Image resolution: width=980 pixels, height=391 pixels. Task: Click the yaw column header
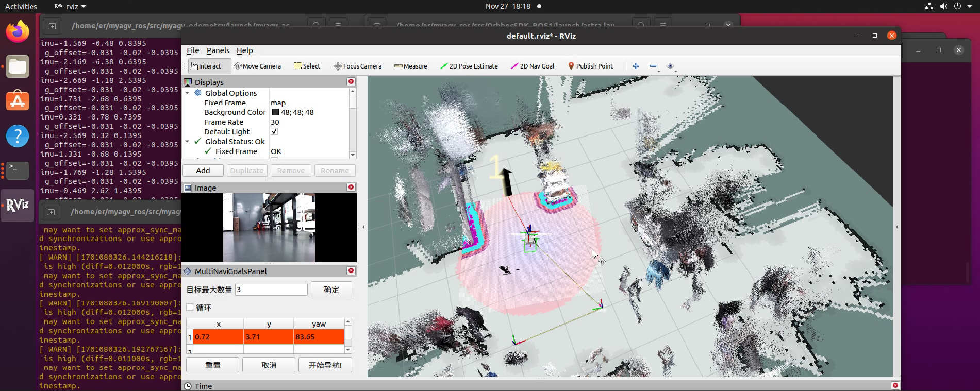tap(319, 324)
